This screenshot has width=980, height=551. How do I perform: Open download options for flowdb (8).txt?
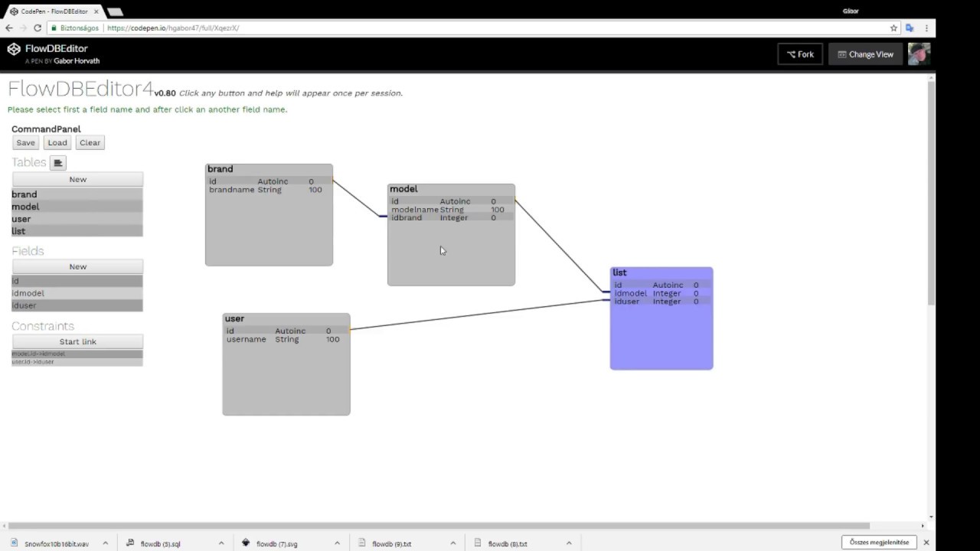[x=569, y=543]
